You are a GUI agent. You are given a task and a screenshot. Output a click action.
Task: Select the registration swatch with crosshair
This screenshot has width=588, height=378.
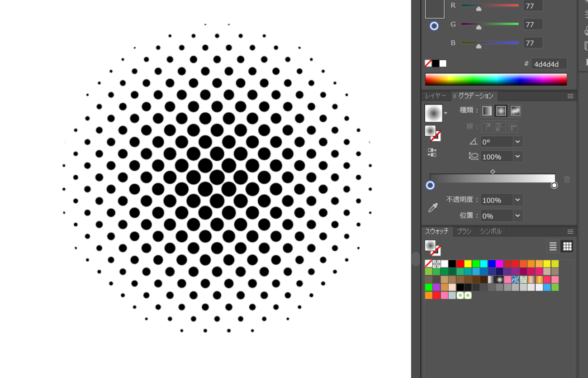436,264
